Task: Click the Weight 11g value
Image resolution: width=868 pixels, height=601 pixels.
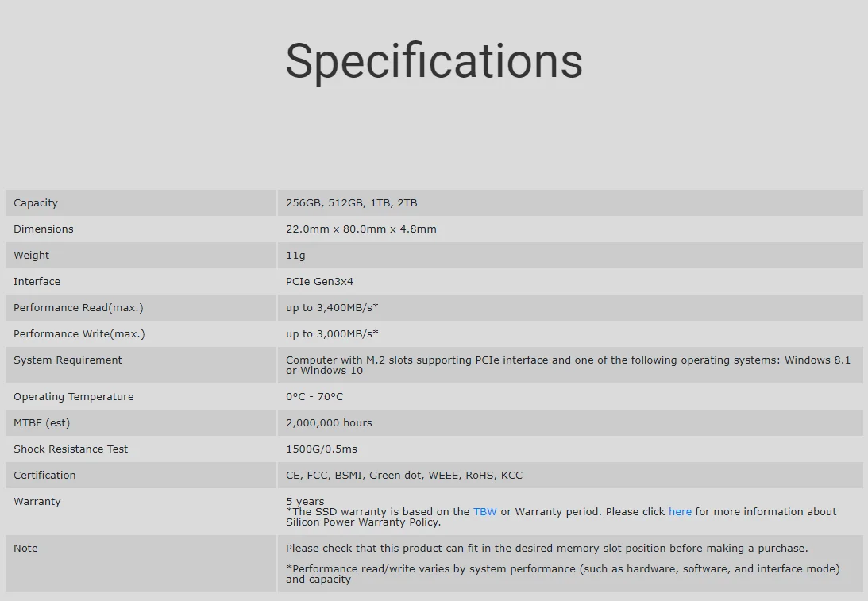Action: (295, 256)
